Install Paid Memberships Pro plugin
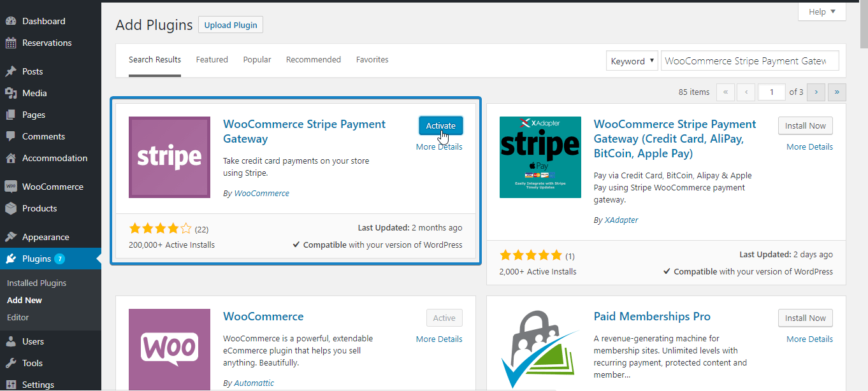868x391 pixels. [x=806, y=318]
